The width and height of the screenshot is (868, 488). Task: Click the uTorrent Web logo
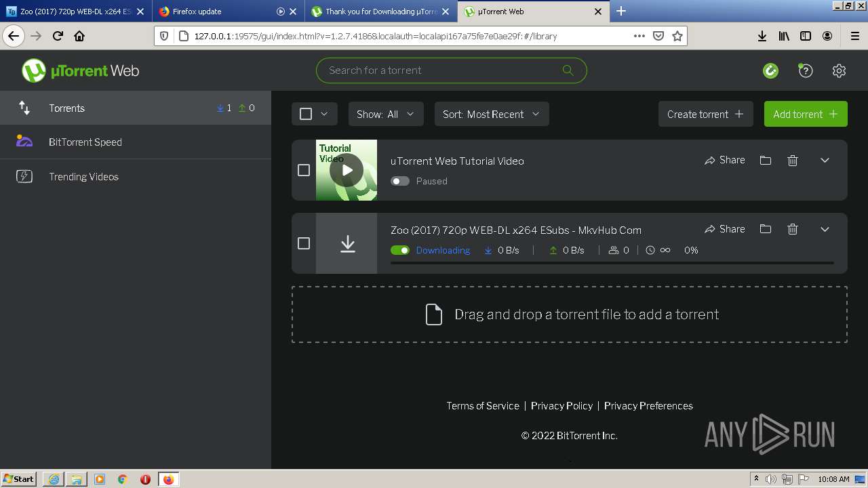pos(80,70)
